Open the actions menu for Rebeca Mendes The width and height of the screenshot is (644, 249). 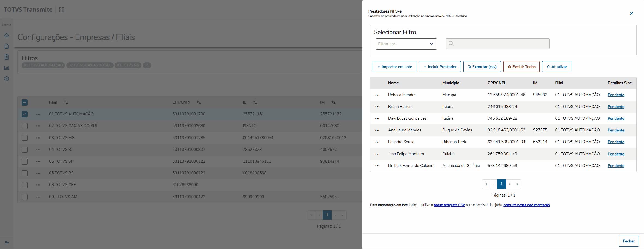[377, 95]
